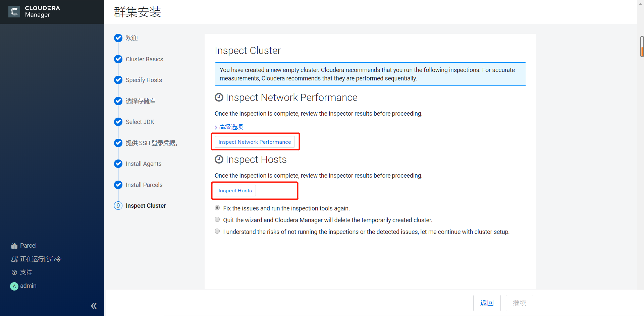
Task: Click the 返回 back button
Action: [x=487, y=303]
